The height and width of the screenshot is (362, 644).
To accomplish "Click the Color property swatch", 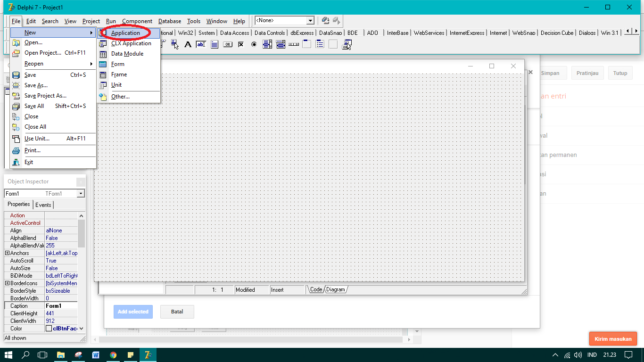I will click(x=49, y=329).
